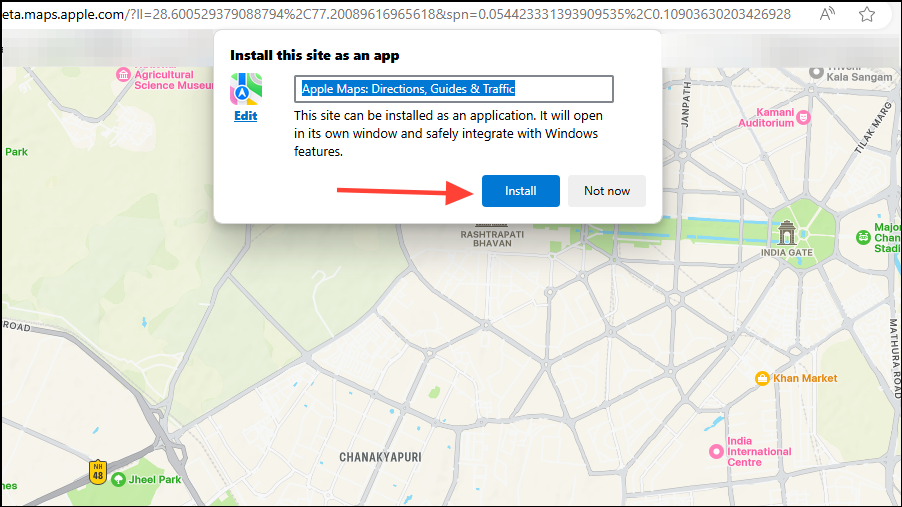Click the browser address bar URL
The image size is (902, 507).
tap(396, 14)
